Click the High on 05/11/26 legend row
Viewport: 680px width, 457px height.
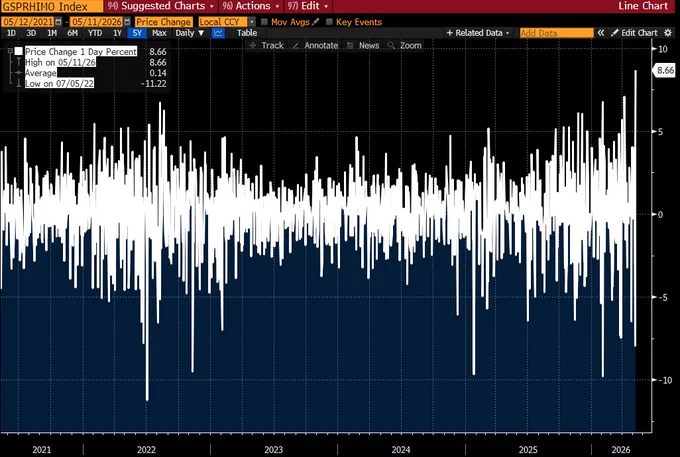point(60,62)
